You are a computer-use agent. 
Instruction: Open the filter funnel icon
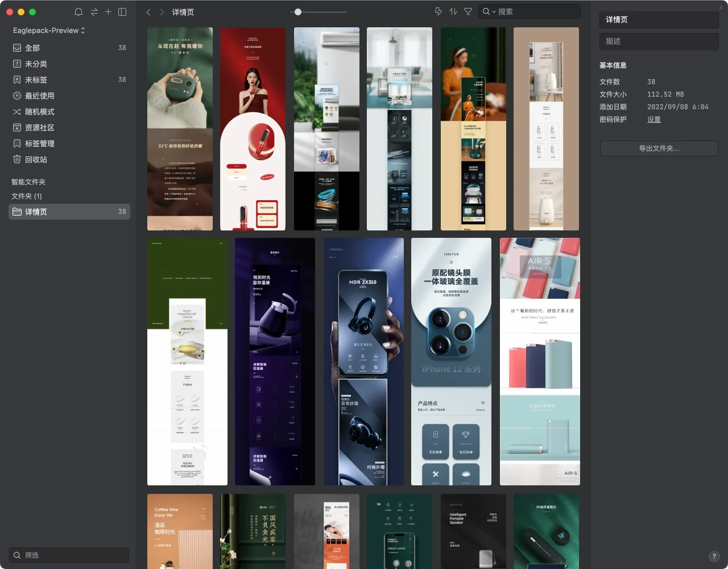[468, 11]
